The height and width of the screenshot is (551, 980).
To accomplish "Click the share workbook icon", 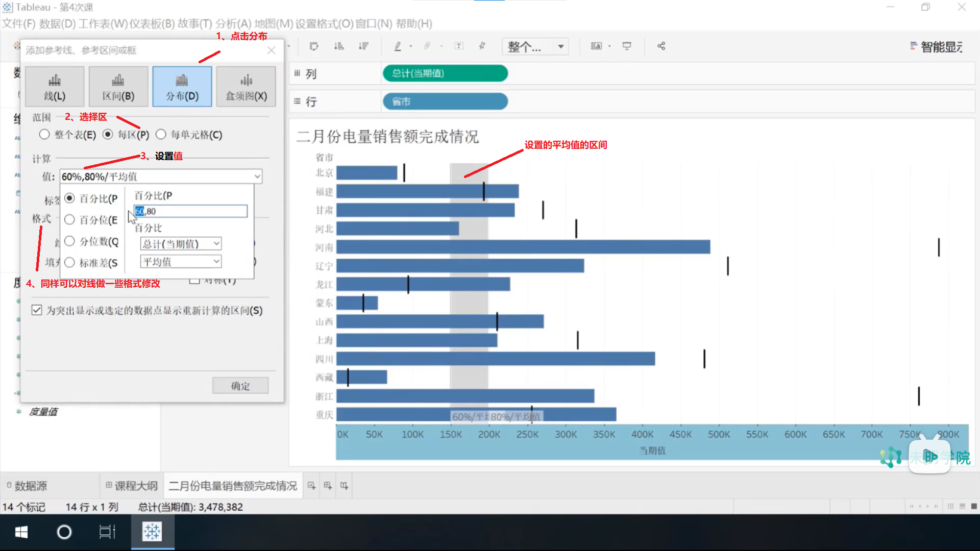I will coord(661,46).
